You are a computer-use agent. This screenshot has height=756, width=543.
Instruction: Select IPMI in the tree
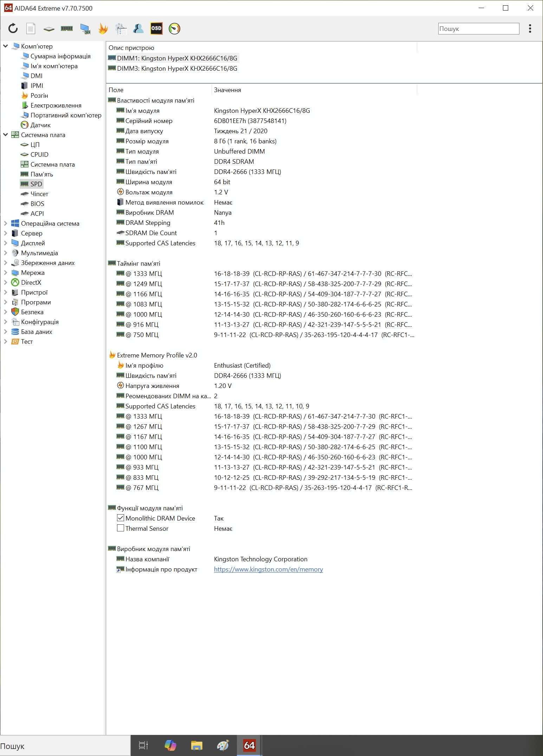pos(37,86)
